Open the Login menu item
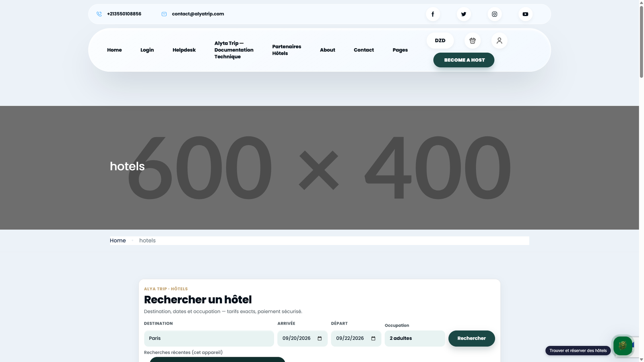The width and height of the screenshot is (644, 362). tap(147, 50)
